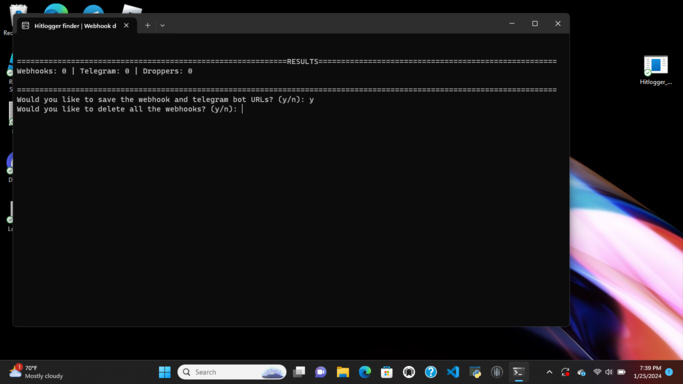The width and height of the screenshot is (683, 384).
Task: Open the OneDrive cloud tray icon
Action: pyautogui.click(x=581, y=372)
